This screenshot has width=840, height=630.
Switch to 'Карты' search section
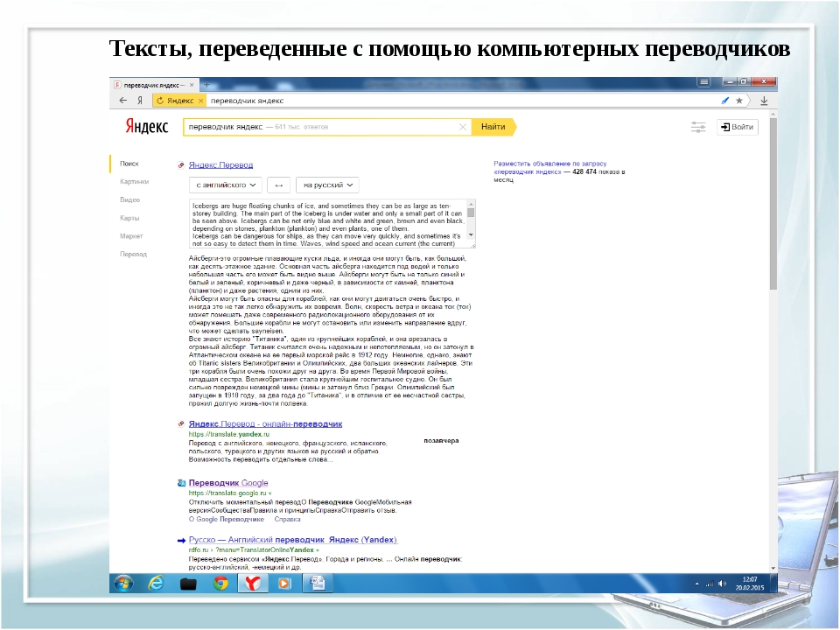(129, 218)
